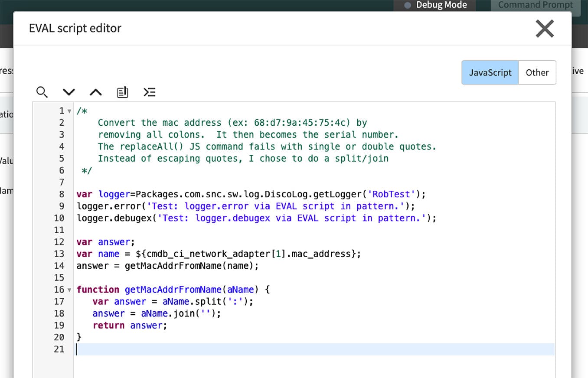Click the EVAL script editor title
Viewport: 588px width, 378px height.
tap(75, 29)
